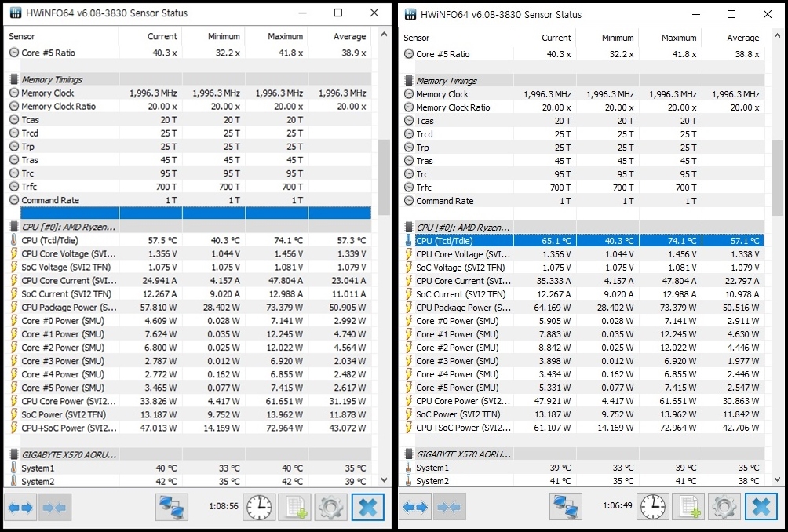Click blue X close button in left window toolbar
Image resolution: width=788 pixels, height=532 pixels.
point(368,508)
